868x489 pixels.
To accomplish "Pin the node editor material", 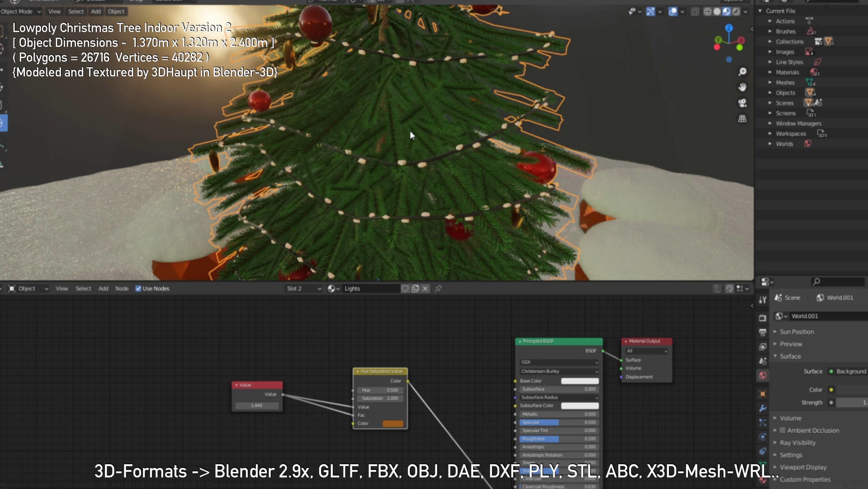I will 438,289.
